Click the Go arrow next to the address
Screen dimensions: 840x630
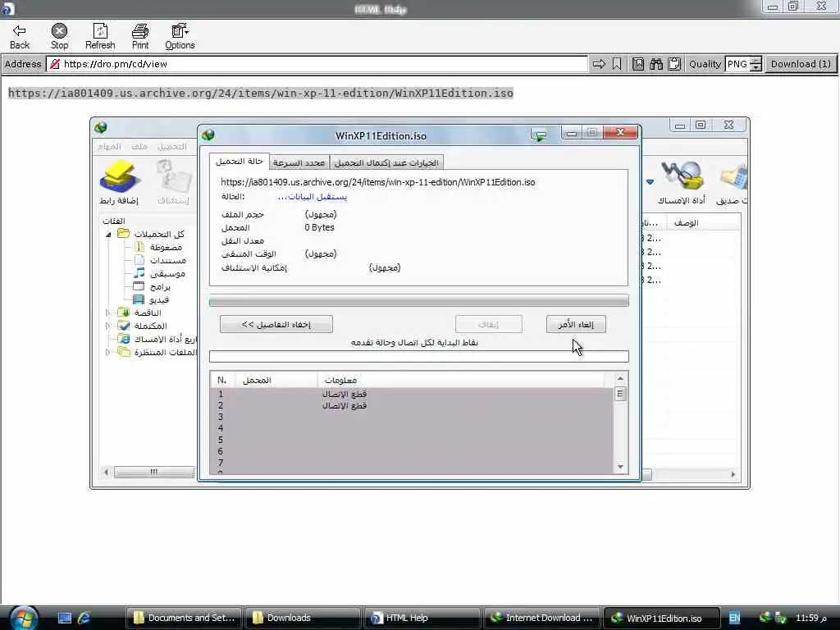click(599, 64)
